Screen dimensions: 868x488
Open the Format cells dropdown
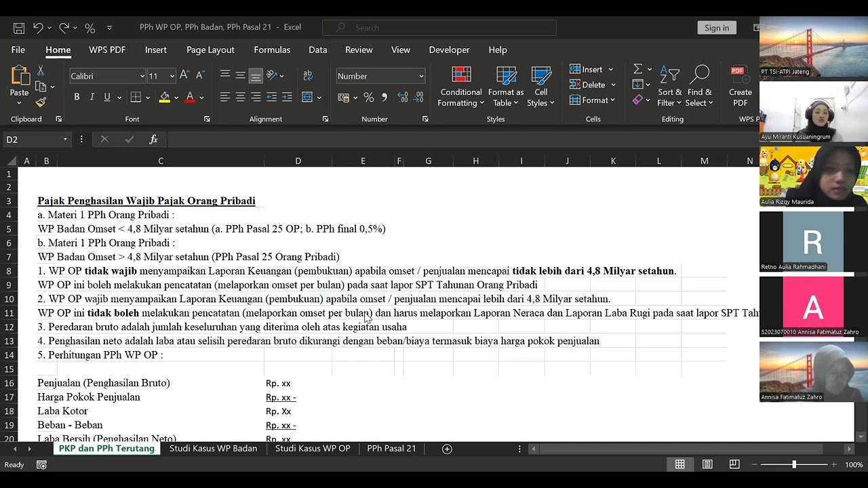point(612,100)
